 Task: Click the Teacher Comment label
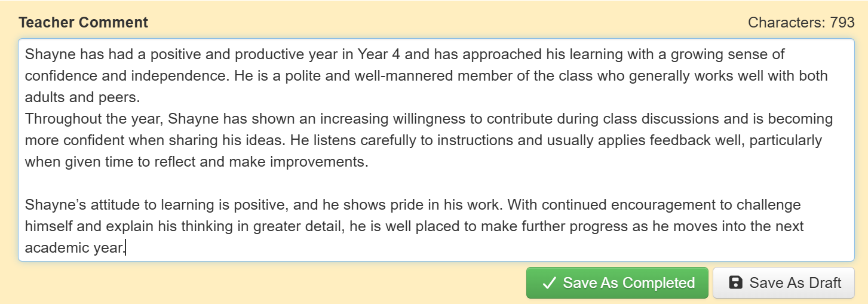[x=83, y=23]
